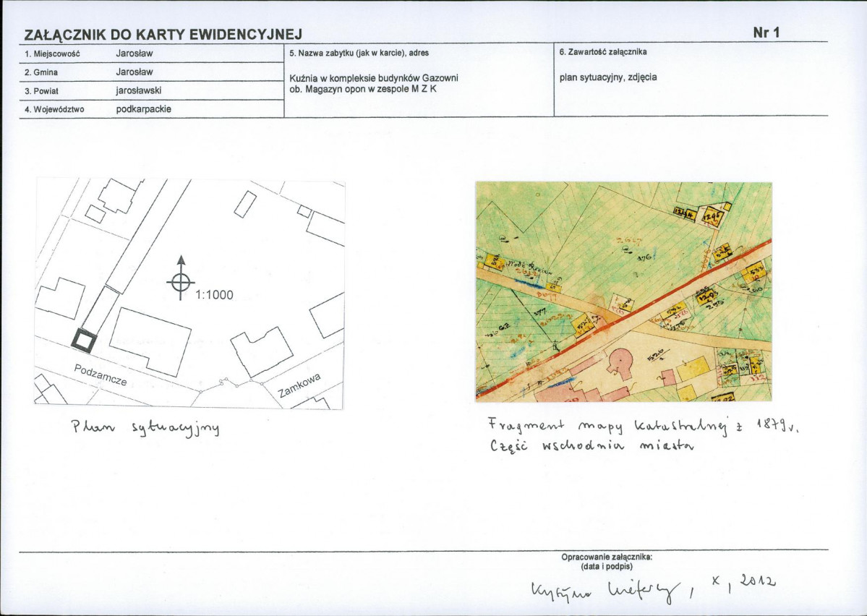Screen dimensions: 867x616
Task: Click the bold highlighted square building marker
Action: point(84,340)
